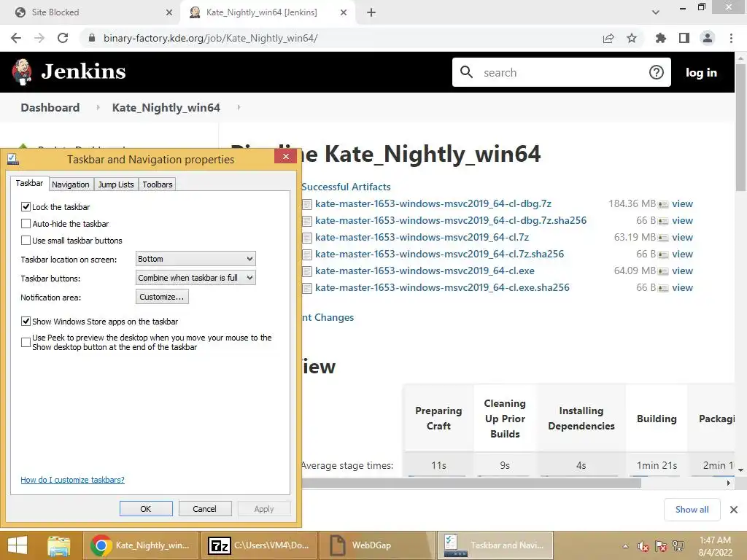The width and height of the screenshot is (747, 560).
Task: Close the downloads bar with X
Action: pyautogui.click(x=734, y=510)
